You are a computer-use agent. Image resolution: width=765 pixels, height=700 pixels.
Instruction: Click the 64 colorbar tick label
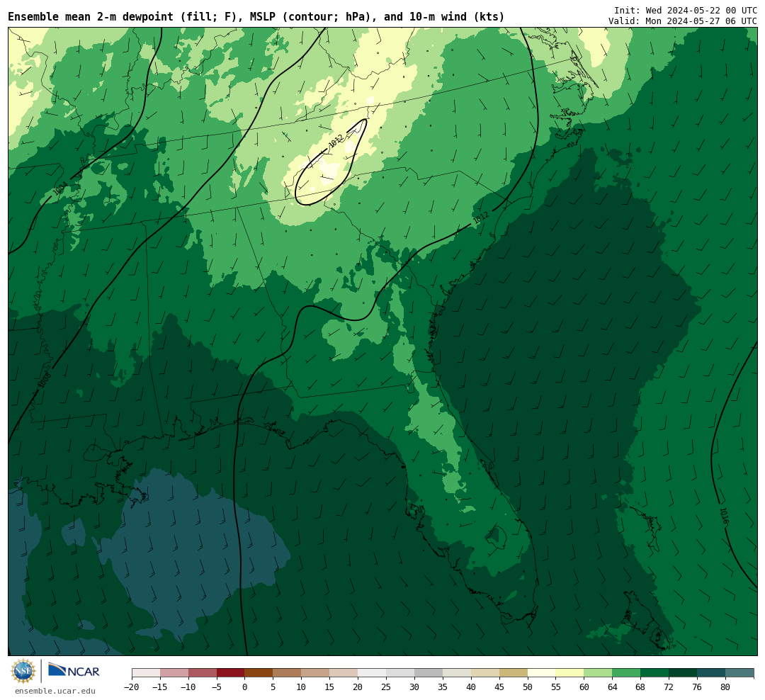point(612,687)
